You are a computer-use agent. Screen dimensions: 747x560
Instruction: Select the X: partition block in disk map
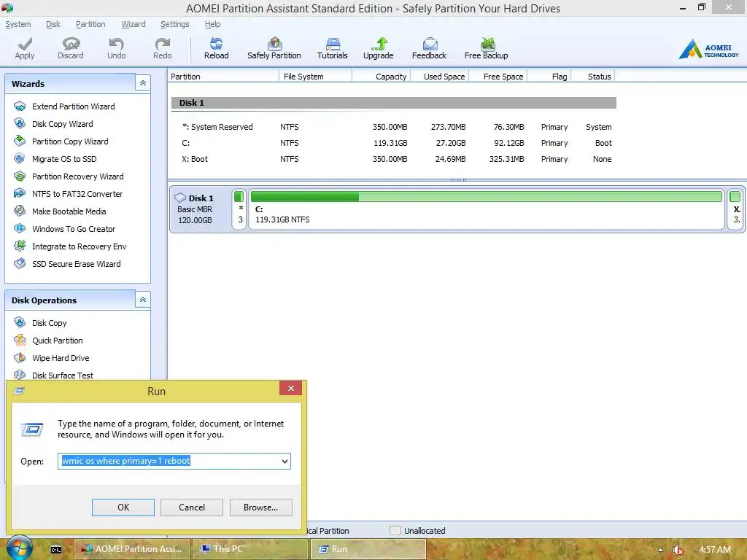click(735, 209)
